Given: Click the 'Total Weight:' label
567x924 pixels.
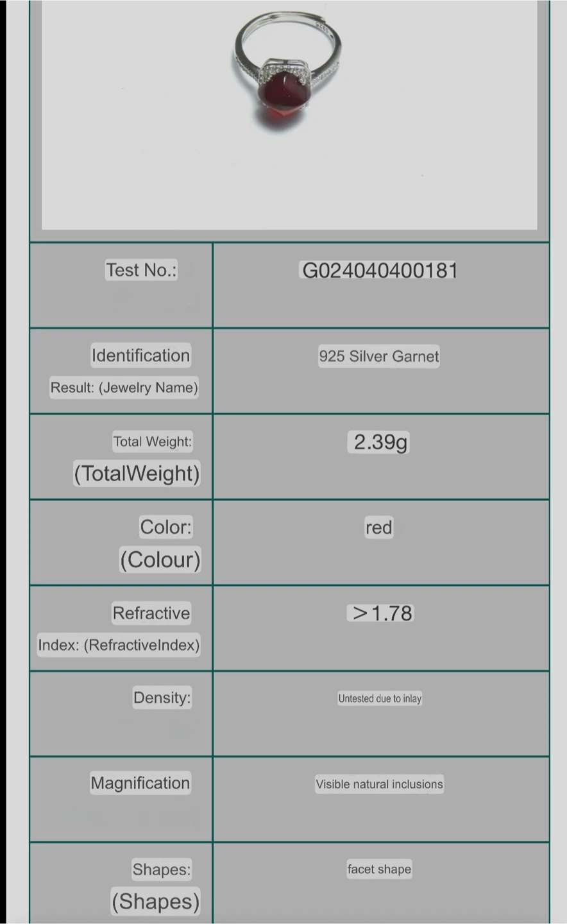Looking at the screenshot, I should 153,441.
